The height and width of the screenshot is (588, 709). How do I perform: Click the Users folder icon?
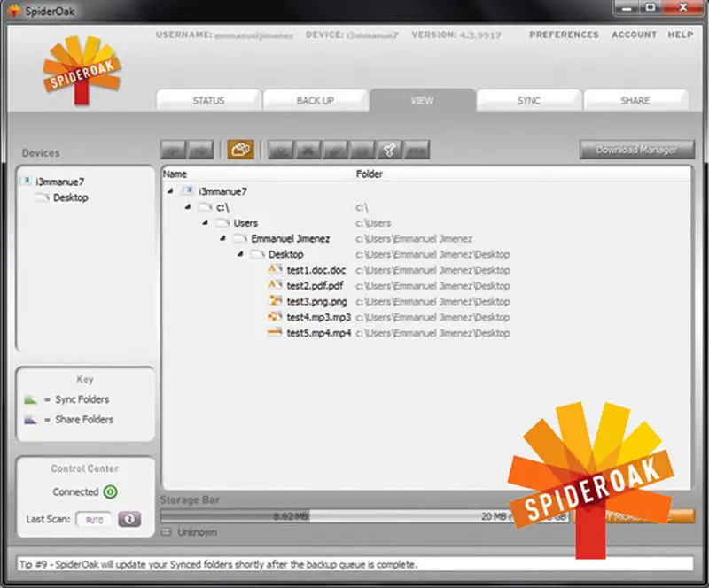[x=222, y=222]
